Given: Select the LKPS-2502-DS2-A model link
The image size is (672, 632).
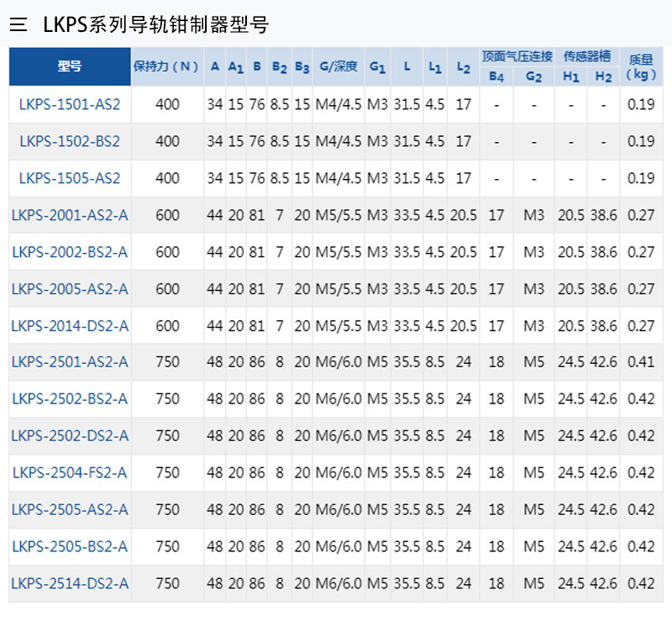Looking at the screenshot, I should (x=70, y=436).
